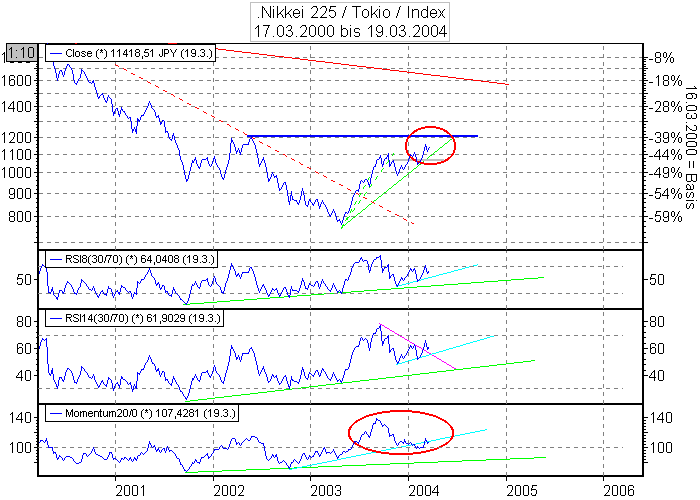
Task: Click the 2004 year label on the x-axis
Action: (x=423, y=491)
